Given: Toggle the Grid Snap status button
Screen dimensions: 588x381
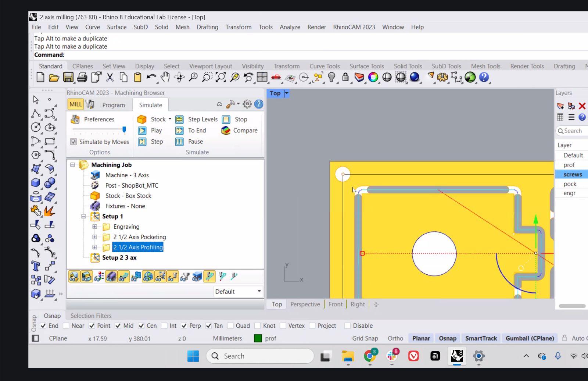Looking at the screenshot, I should [365, 338].
